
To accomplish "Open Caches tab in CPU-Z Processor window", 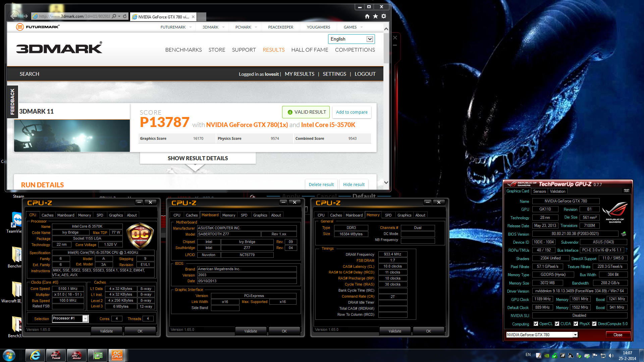I will point(47,215).
